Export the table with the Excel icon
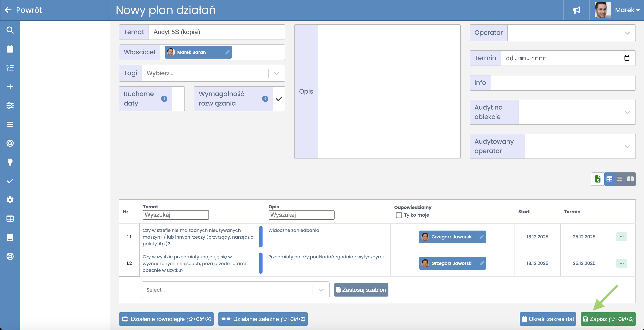Screen dimensions: 644x330 598,179
